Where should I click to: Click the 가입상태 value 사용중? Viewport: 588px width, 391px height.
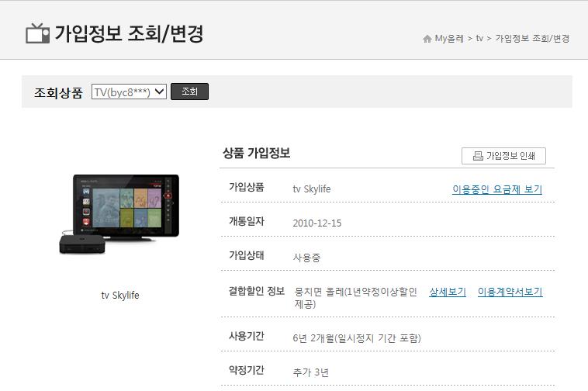[x=307, y=257]
